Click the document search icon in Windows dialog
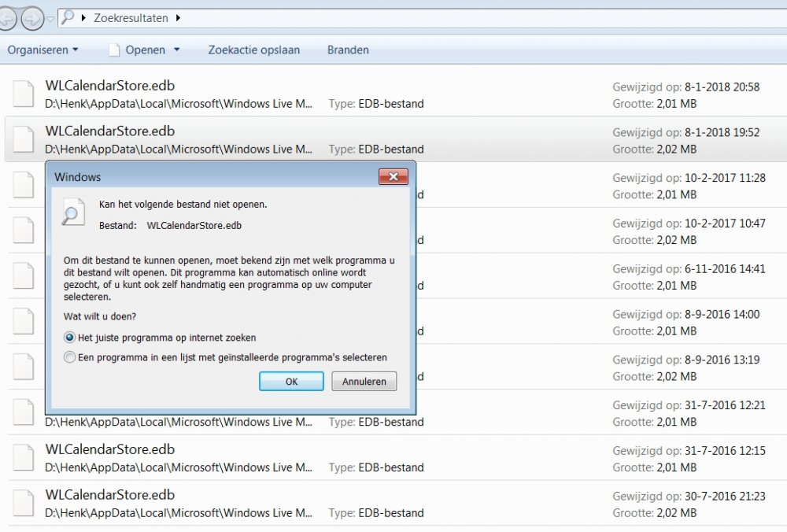The width and height of the screenshot is (787, 532). [x=73, y=212]
